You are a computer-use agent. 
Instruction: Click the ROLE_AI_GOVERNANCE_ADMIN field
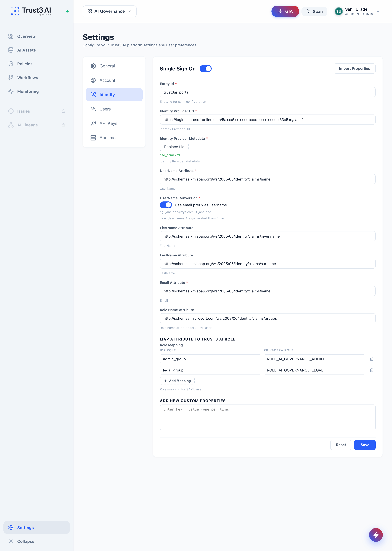314,359
